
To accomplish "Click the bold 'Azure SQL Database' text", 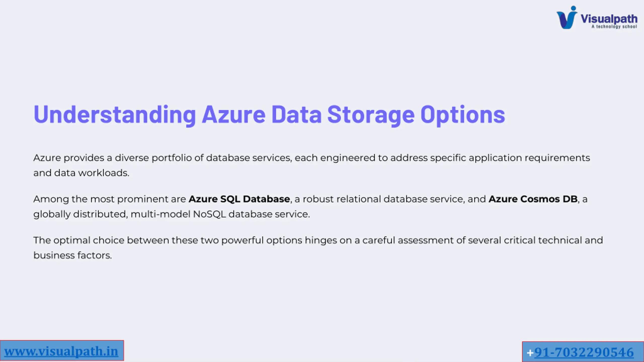I will click(x=239, y=199).
